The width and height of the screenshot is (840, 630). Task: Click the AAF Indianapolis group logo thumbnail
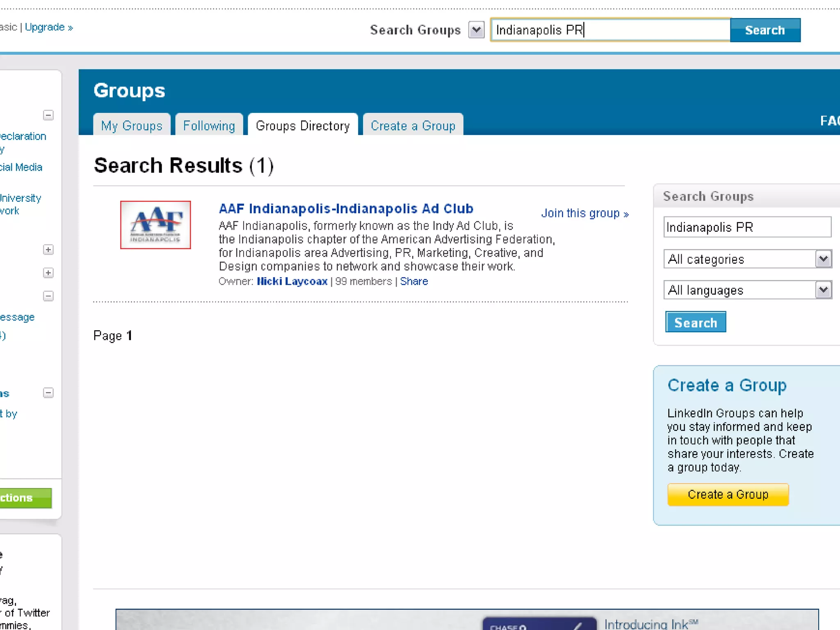coord(155,225)
